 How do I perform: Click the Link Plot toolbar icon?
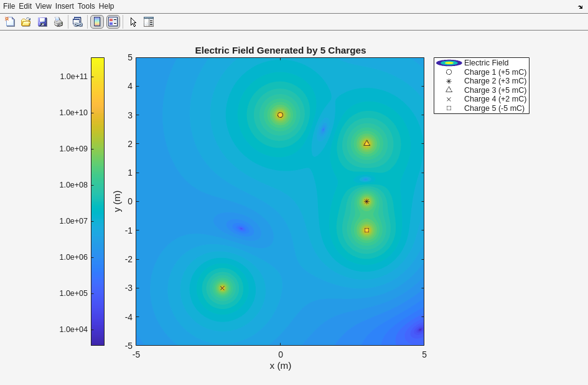pyautogui.click(x=77, y=22)
